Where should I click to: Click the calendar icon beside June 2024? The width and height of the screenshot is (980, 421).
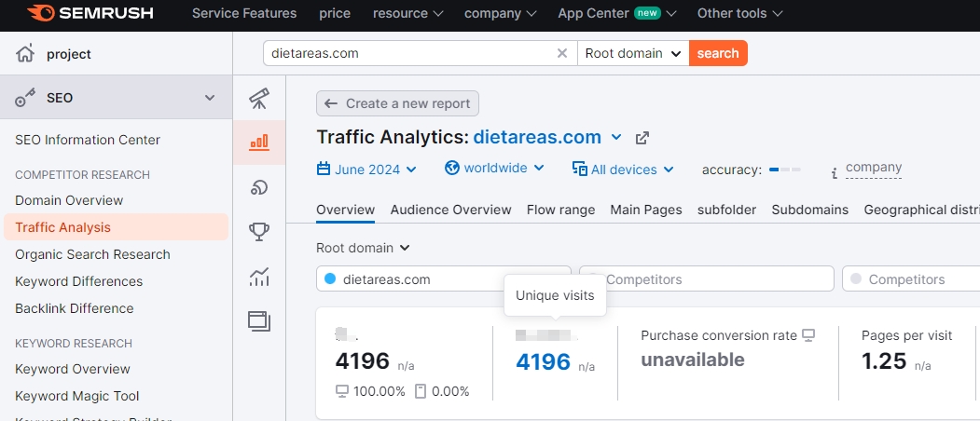(x=324, y=169)
